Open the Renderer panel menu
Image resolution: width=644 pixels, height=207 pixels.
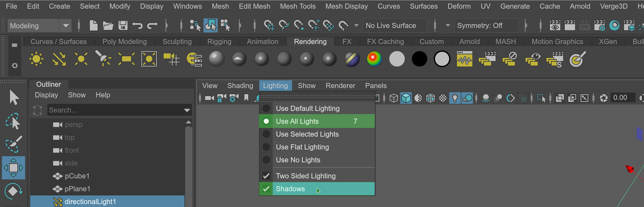pos(340,85)
